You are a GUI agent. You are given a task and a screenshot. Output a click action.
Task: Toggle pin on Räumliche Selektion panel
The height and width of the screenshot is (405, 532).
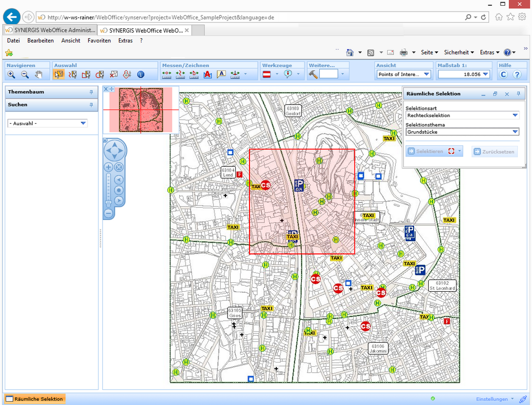(518, 94)
